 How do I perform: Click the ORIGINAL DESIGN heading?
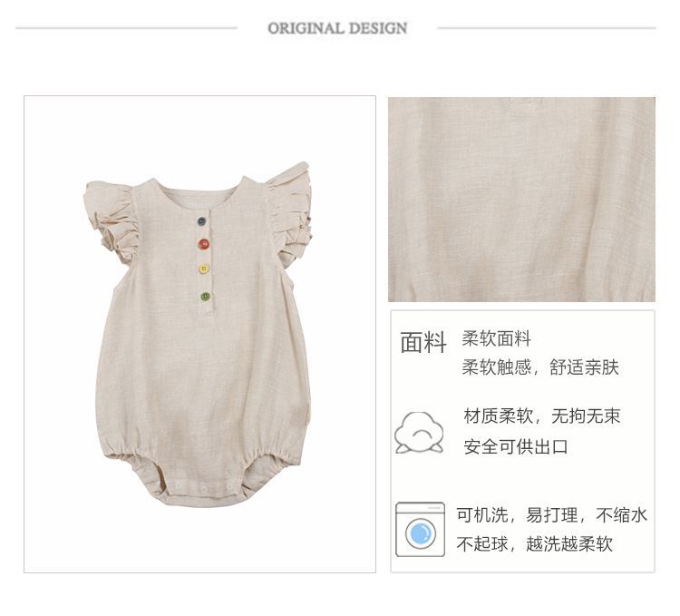coord(337,28)
